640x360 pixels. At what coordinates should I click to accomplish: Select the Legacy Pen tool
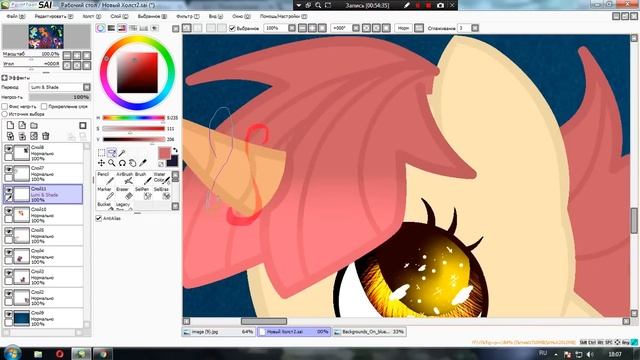coord(125,206)
